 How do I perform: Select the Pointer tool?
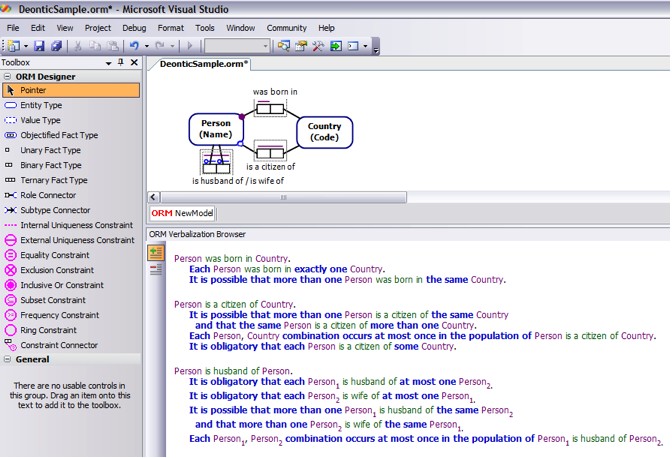coord(71,90)
